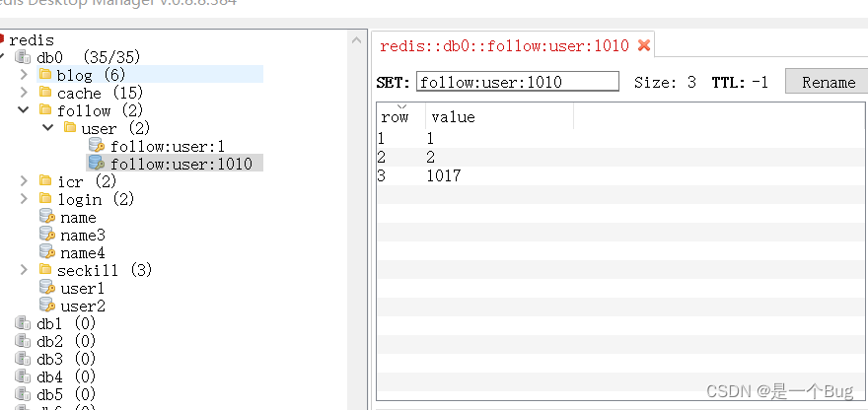Screen dimensions: 868x410
Task: Select db1 (0) label
Action: point(66,323)
